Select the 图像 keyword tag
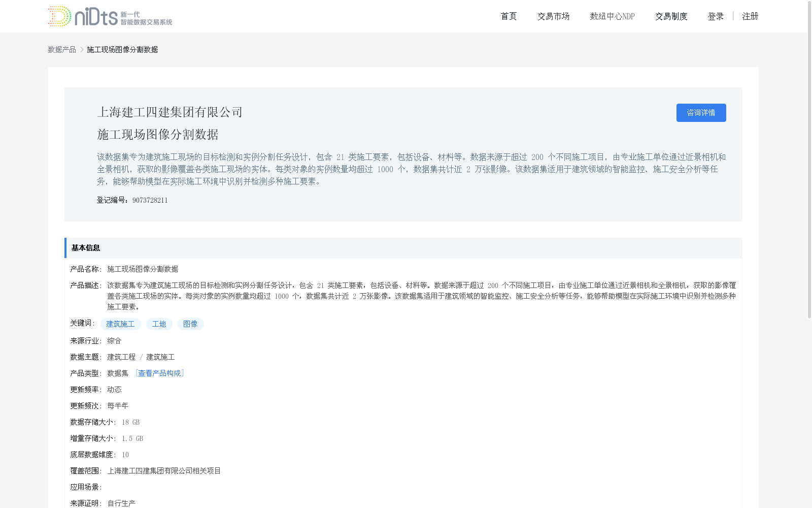812x508 pixels. point(190,324)
